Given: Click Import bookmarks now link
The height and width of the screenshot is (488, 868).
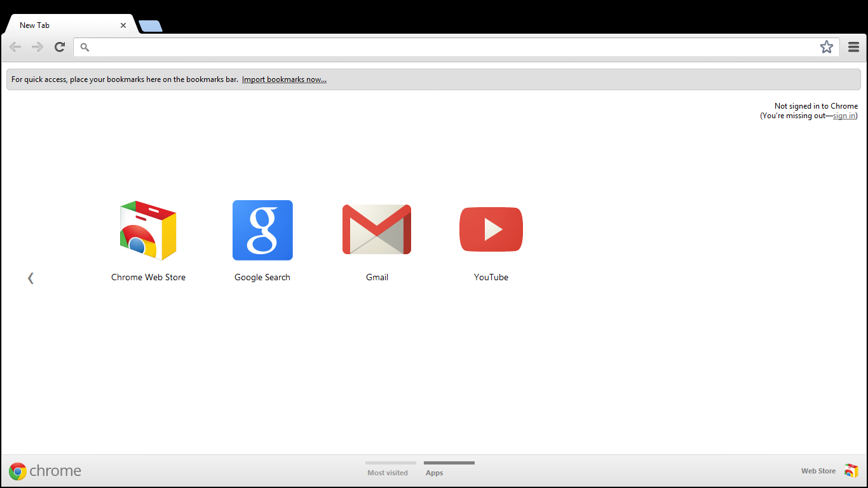Looking at the screenshot, I should 284,79.
